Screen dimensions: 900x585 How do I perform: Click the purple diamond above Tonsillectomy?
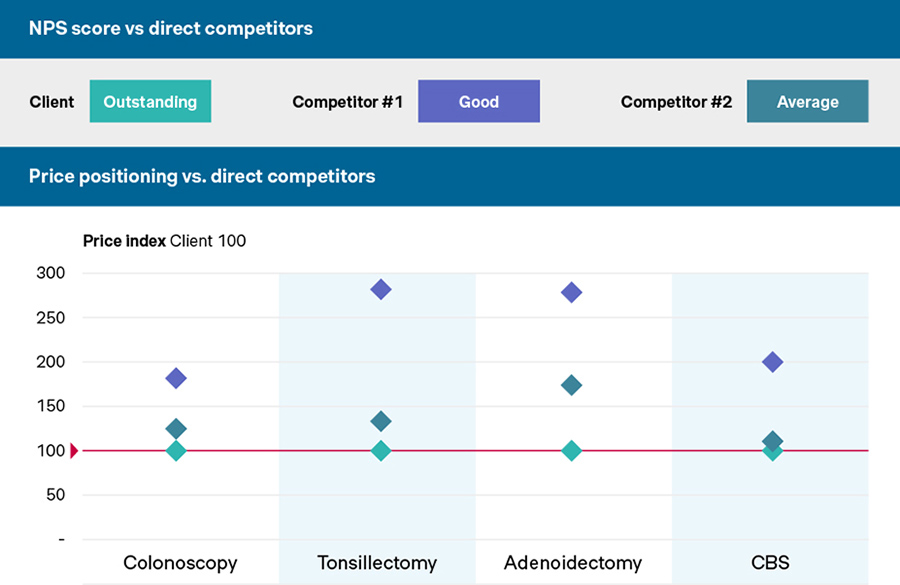(380, 290)
